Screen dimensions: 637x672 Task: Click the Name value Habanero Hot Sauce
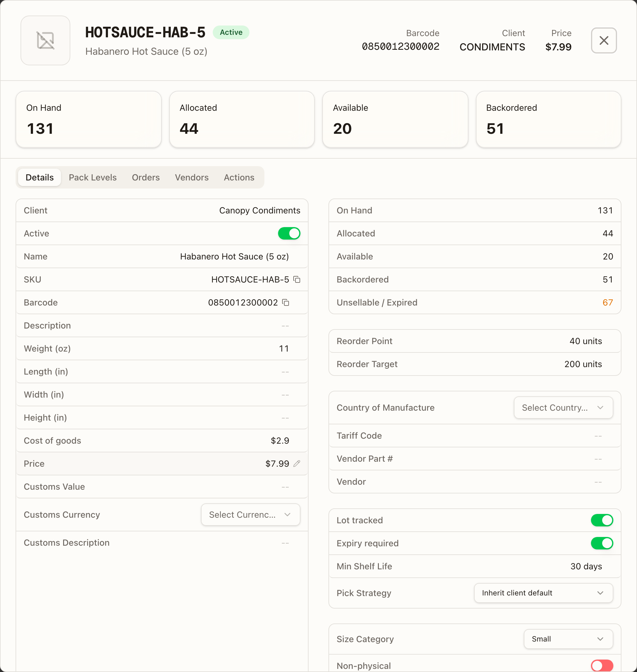coord(234,256)
